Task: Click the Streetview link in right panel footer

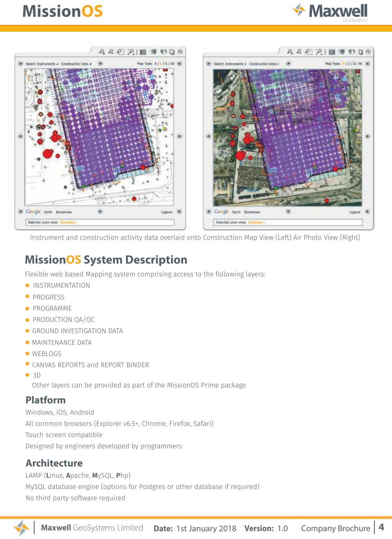Action: [x=252, y=212]
